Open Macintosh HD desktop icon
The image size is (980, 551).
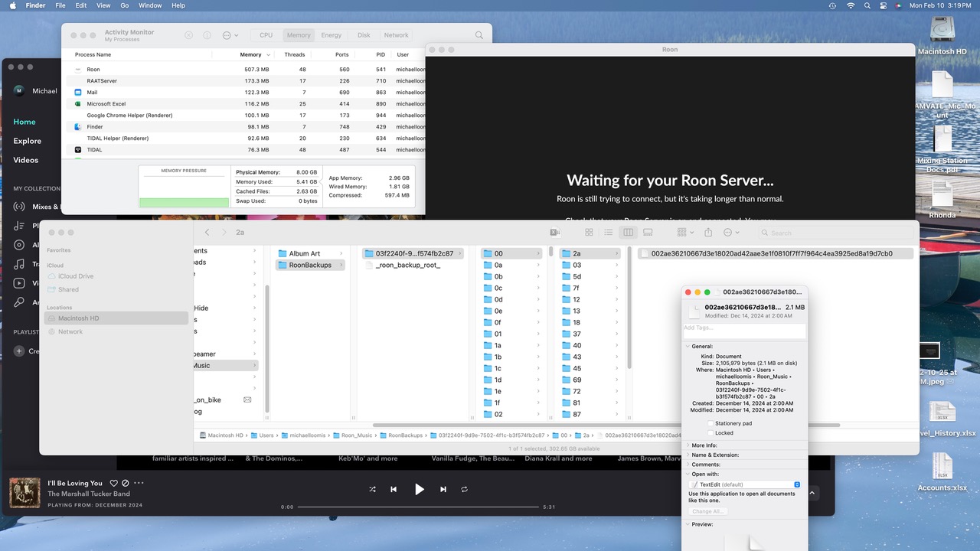click(x=942, y=35)
